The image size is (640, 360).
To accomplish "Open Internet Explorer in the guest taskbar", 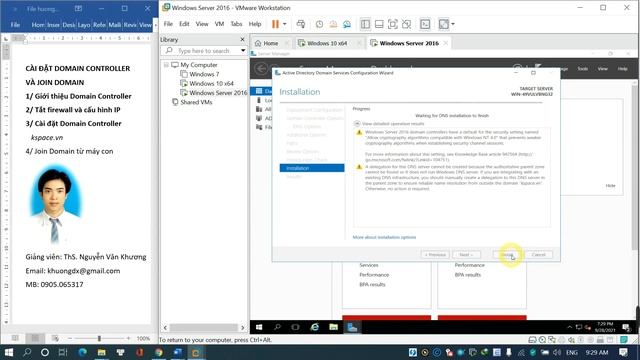I will 315,327.
